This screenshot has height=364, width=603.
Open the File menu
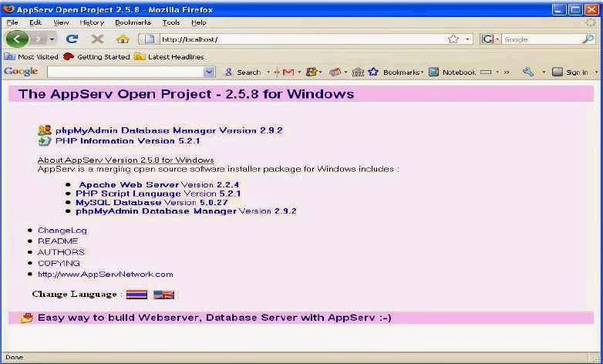click(x=12, y=22)
